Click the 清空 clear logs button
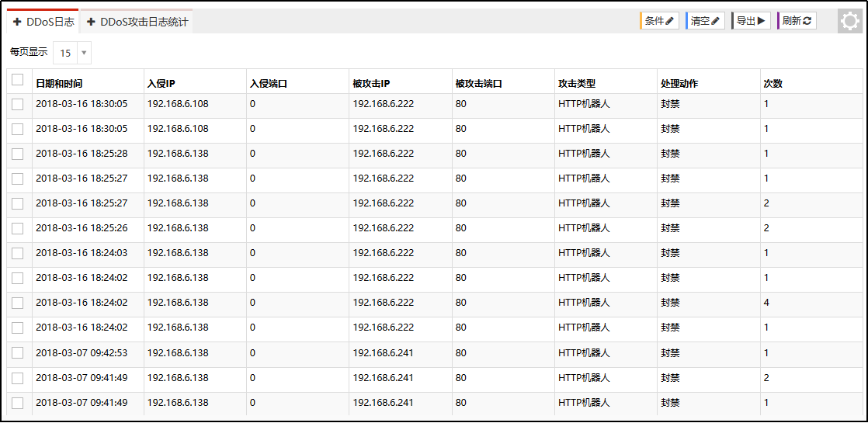This screenshot has width=868, height=423. 705,21
